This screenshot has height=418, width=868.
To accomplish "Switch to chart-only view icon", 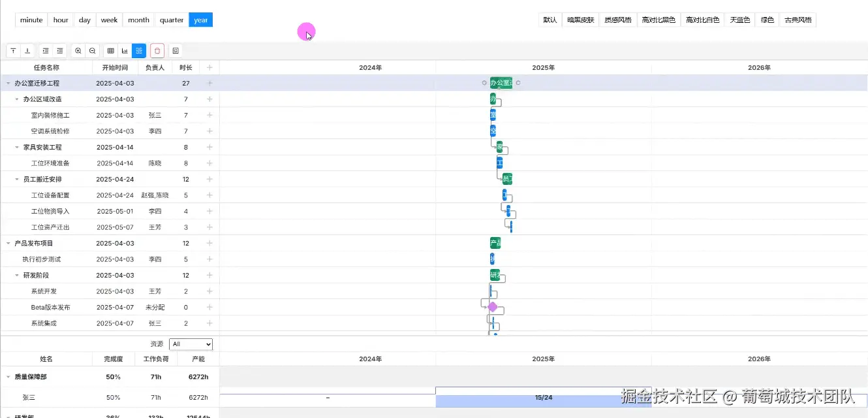I will coord(125,51).
